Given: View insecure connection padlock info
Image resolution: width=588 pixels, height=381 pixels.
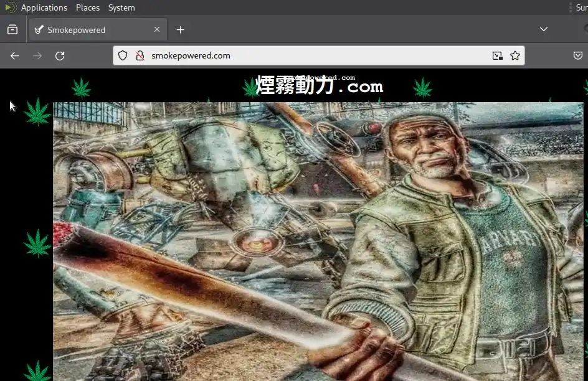Looking at the screenshot, I should [x=140, y=55].
